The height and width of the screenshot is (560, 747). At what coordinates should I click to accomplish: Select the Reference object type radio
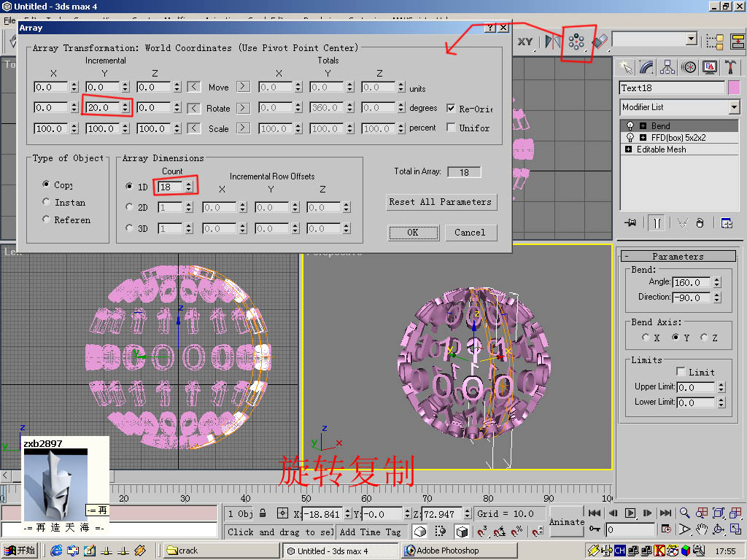click(x=46, y=219)
